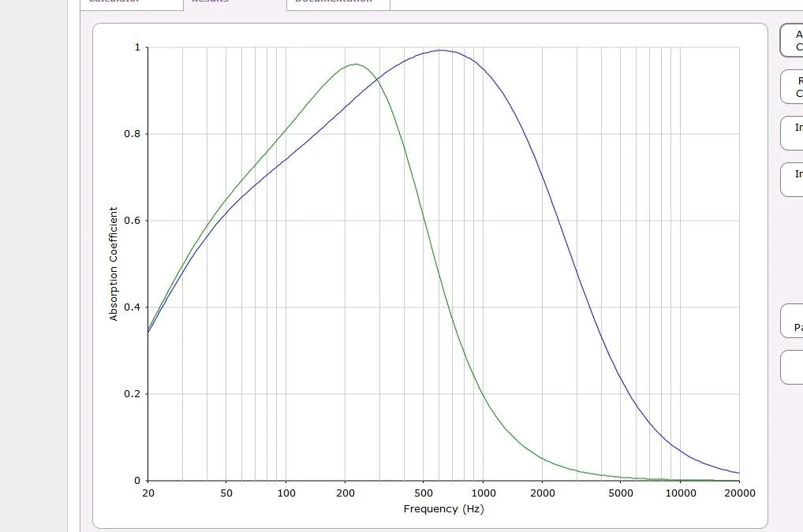Switch to the partially visible Documentation tab

[x=338, y=4]
